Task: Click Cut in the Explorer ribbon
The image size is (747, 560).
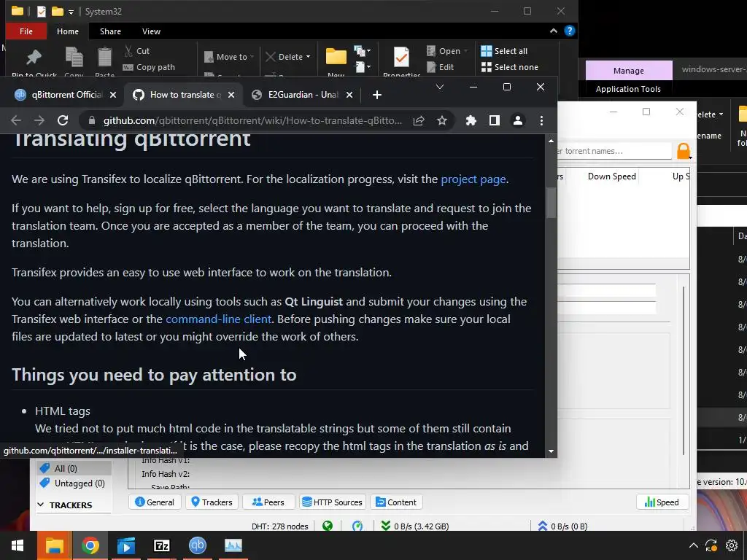Action: [136, 51]
